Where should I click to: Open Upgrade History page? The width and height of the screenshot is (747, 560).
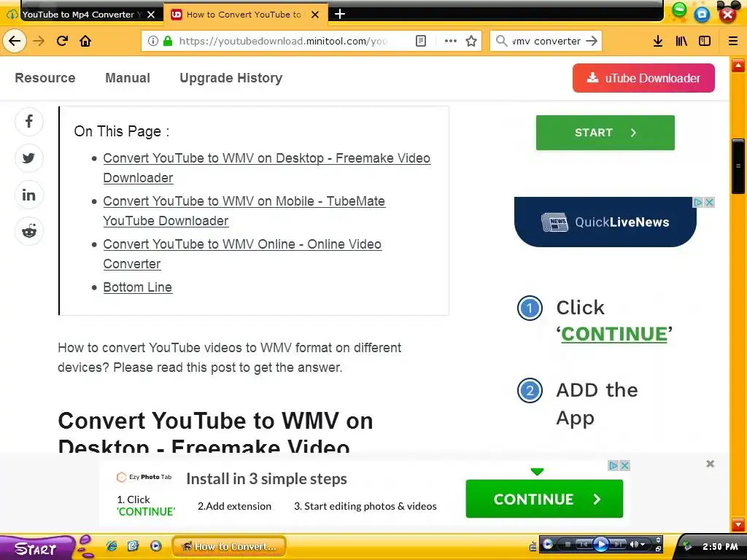click(x=231, y=78)
